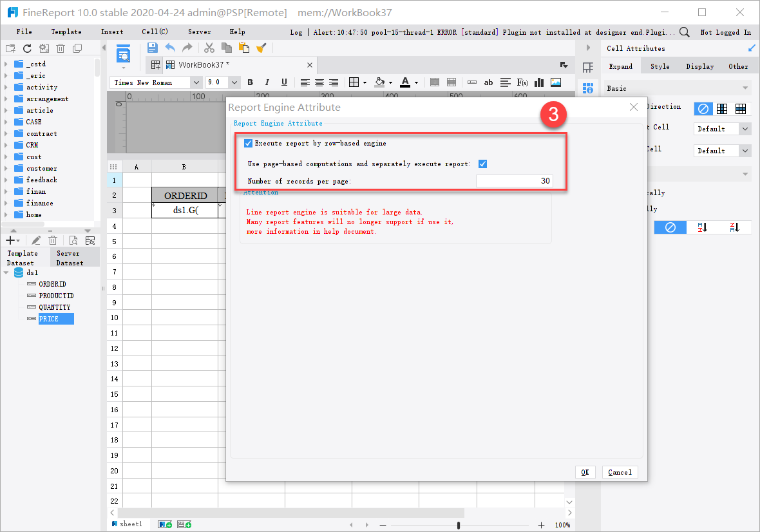760x532 pixels.
Task: Select the Format Painter tool
Action: 261,48
